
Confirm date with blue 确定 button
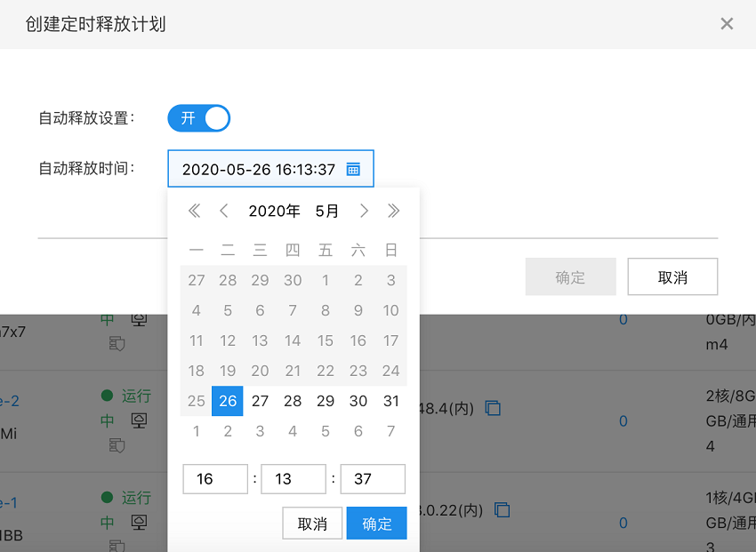coord(376,524)
